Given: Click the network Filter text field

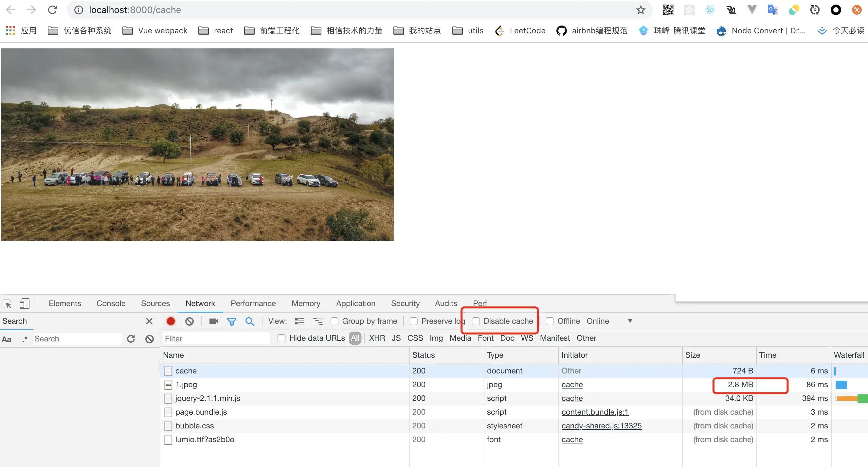Looking at the screenshot, I should (216, 338).
